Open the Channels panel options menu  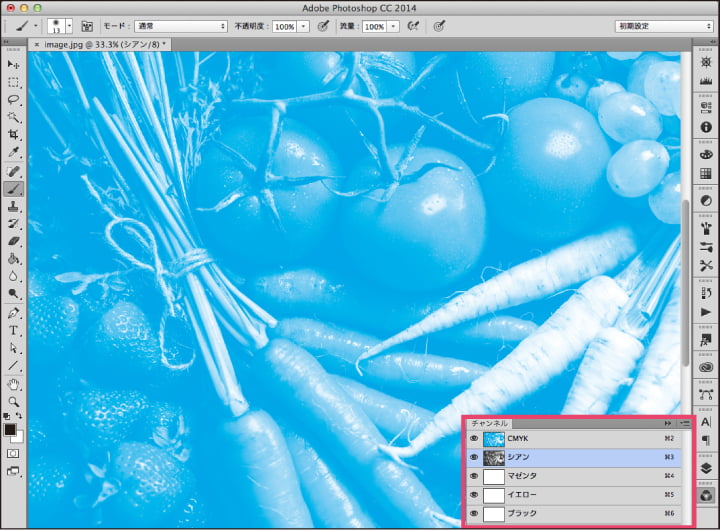coord(684,423)
